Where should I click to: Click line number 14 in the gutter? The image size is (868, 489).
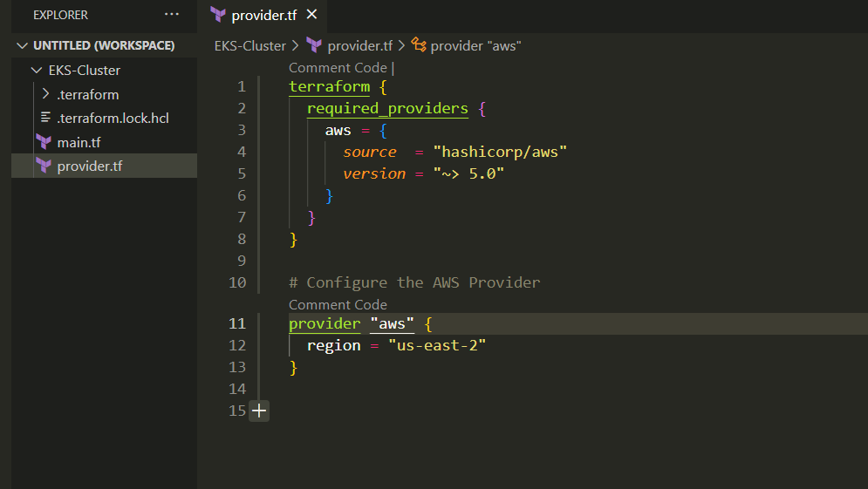coord(237,389)
